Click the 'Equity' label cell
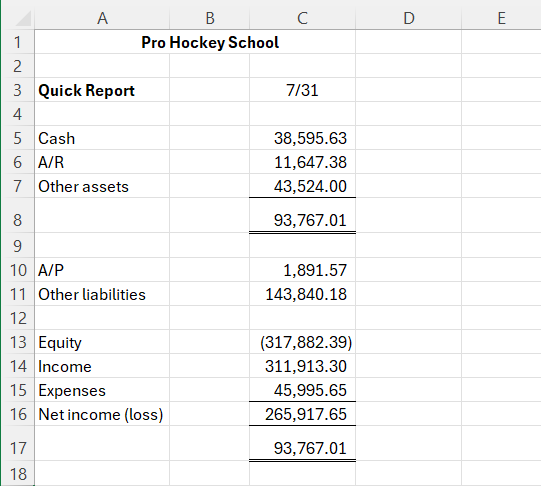 click(x=102, y=342)
